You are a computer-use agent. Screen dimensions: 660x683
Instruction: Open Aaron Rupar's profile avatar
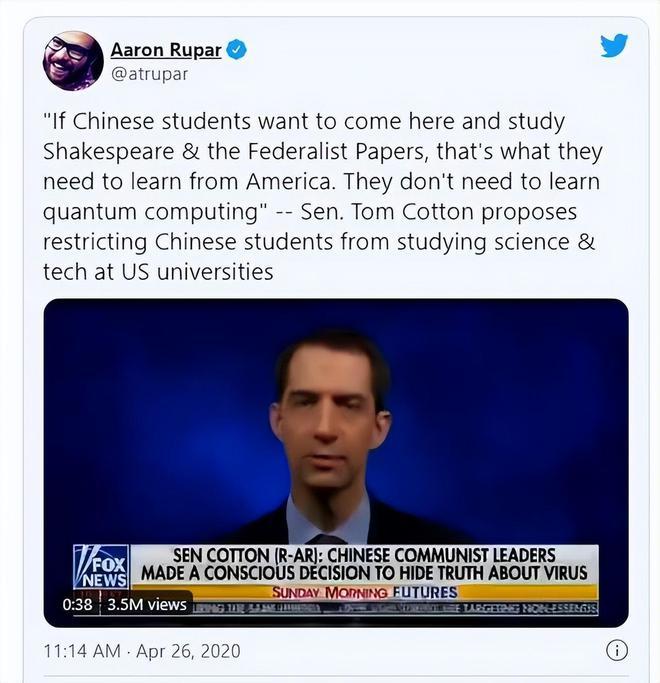pyautogui.click(x=73, y=61)
